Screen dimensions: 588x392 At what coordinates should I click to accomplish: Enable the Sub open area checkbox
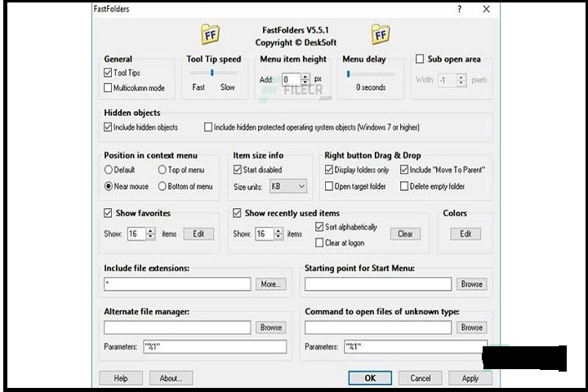pyautogui.click(x=420, y=60)
